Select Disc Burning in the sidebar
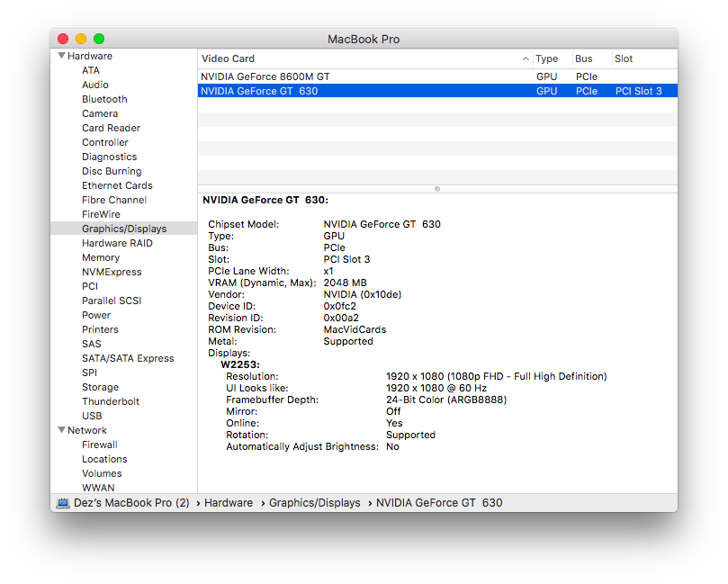The image size is (728, 584). click(x=112, y=171)
